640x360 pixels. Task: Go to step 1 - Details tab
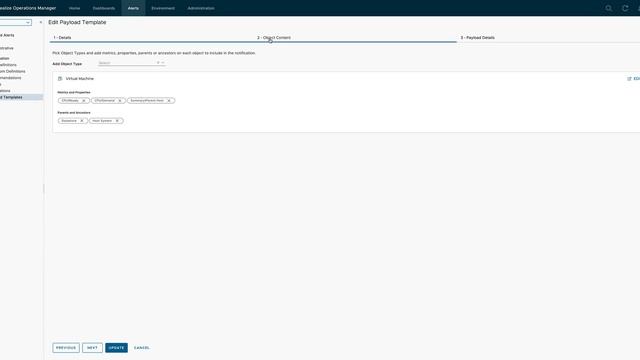pos(62,38)
